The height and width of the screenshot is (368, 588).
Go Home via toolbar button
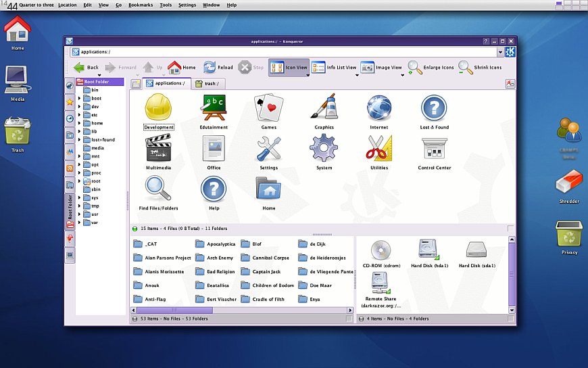(182, 68)
